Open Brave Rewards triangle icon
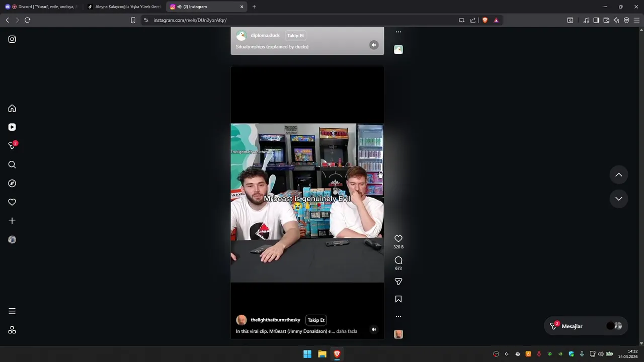Image resolution: width=644 pixels, height=362 pixels. (x=496, y=20)
